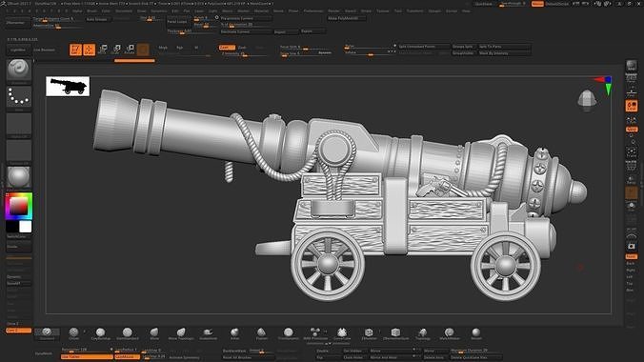Select the ZModeler brush

point(369,333)
